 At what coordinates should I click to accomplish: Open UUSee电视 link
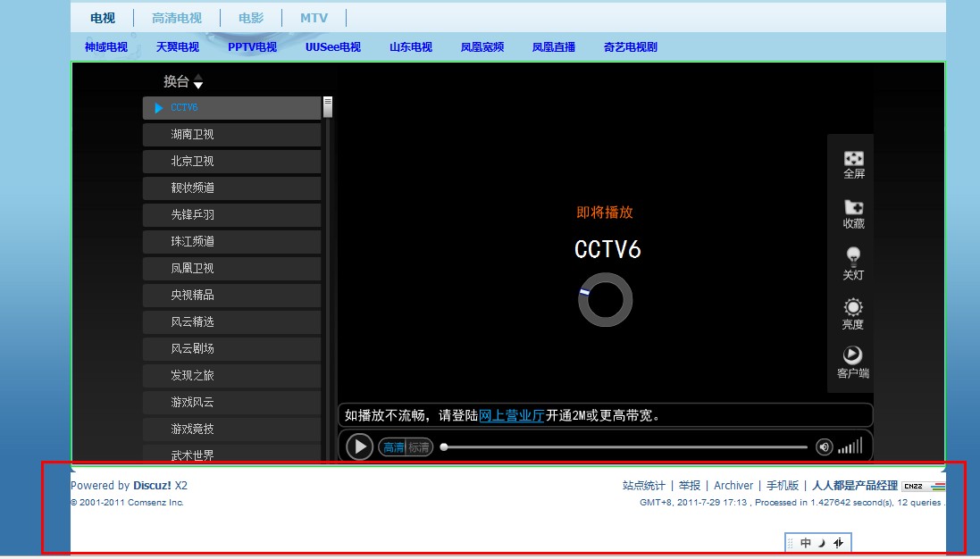point(333,46)
